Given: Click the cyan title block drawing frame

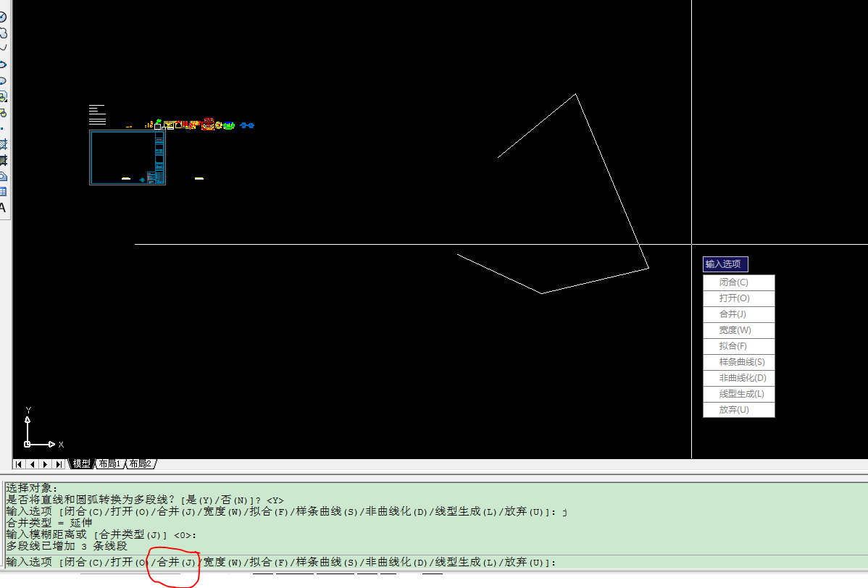Looking at the screenshot, I should pyautogui.click(x=128, y=158).
